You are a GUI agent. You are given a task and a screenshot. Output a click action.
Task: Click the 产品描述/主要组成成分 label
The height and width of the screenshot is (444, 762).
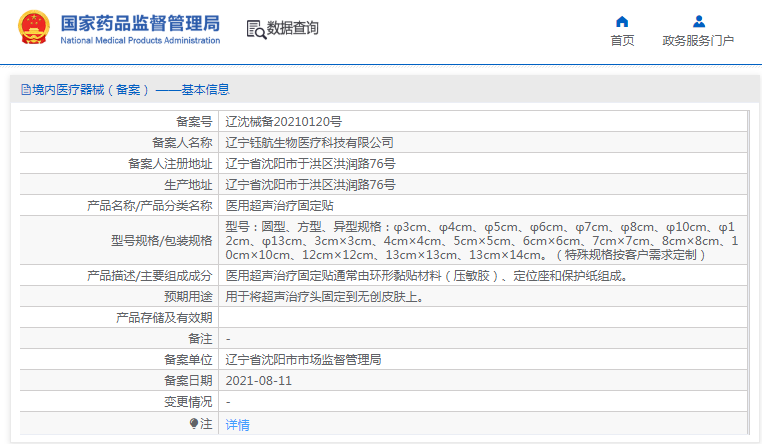(150, 276)
